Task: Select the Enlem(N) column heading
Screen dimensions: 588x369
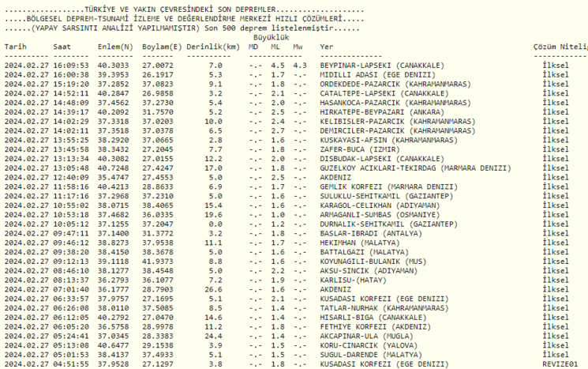Action: (114, 47)
